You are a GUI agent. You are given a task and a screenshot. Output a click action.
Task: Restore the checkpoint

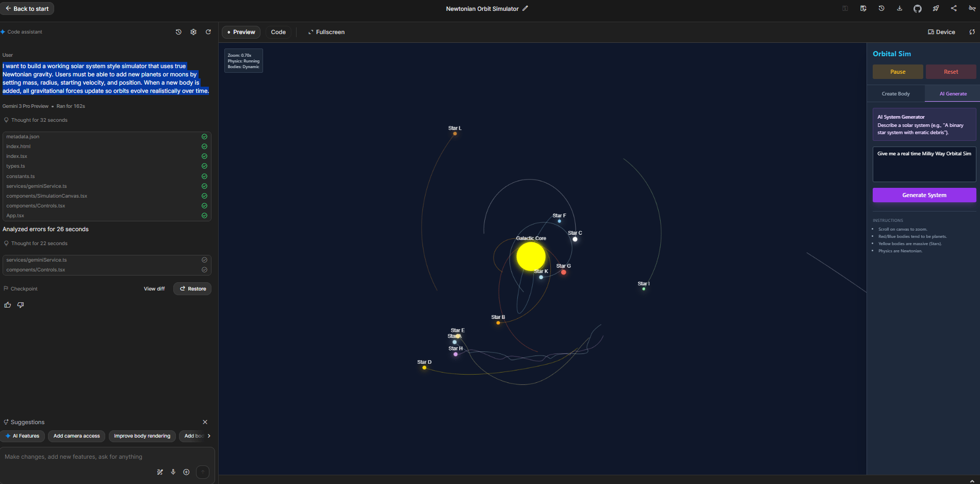tap(192, 288)
